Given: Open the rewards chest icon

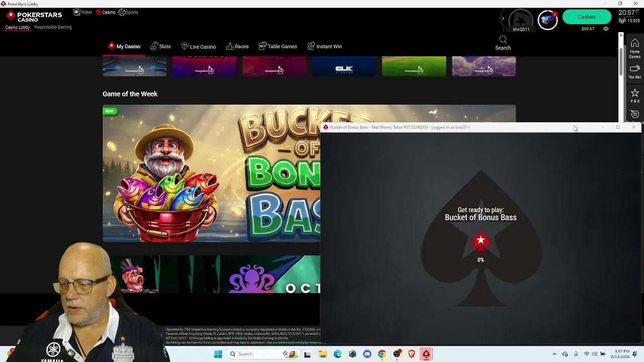Looking at the screenshot, I should pos(547,20).
